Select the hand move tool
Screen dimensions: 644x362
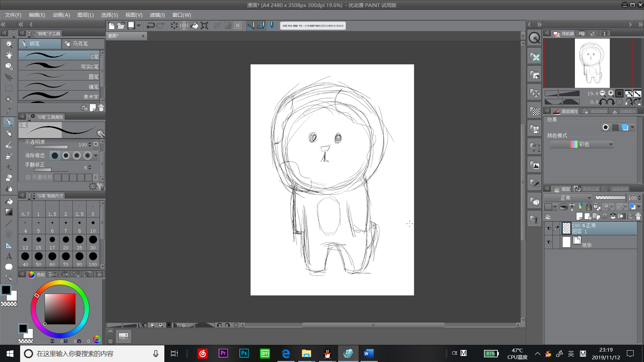tap(9, 55)
